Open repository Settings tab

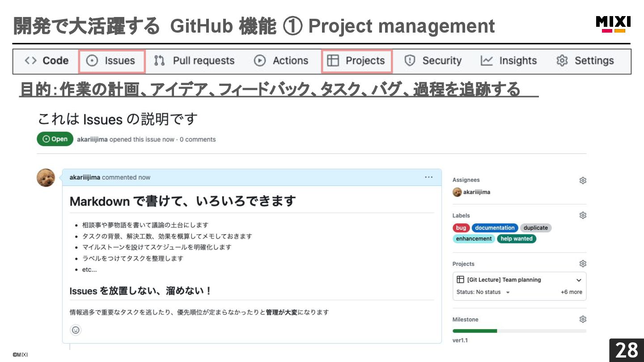tap(585, 61)
